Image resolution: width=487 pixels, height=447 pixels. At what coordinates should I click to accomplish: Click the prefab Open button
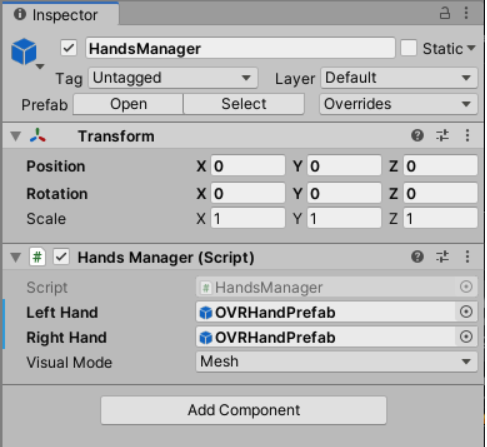[128, 104]
